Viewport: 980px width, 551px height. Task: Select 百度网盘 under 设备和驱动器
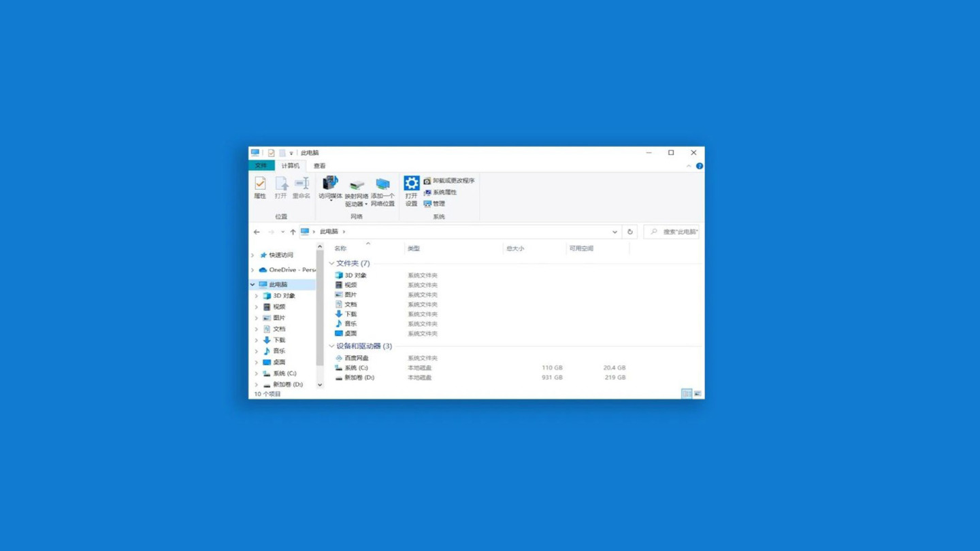click(352, 358)
